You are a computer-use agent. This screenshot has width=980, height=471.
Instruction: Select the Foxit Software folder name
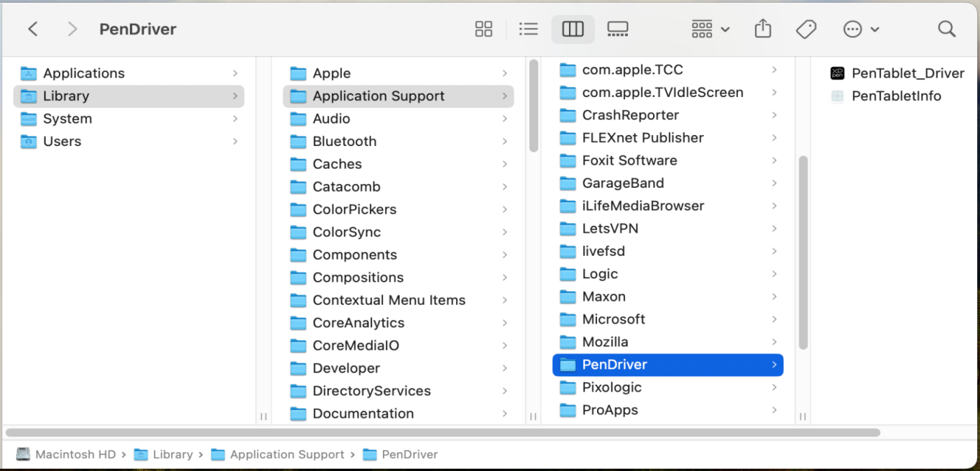(629, 160)
